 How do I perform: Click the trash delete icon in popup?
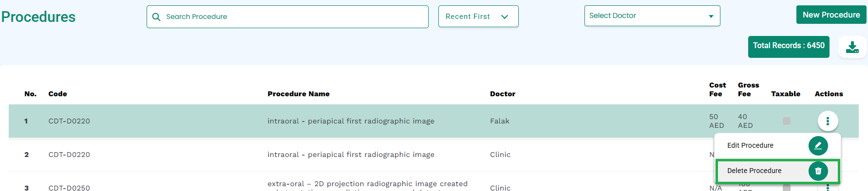click(x=818, y=171)
